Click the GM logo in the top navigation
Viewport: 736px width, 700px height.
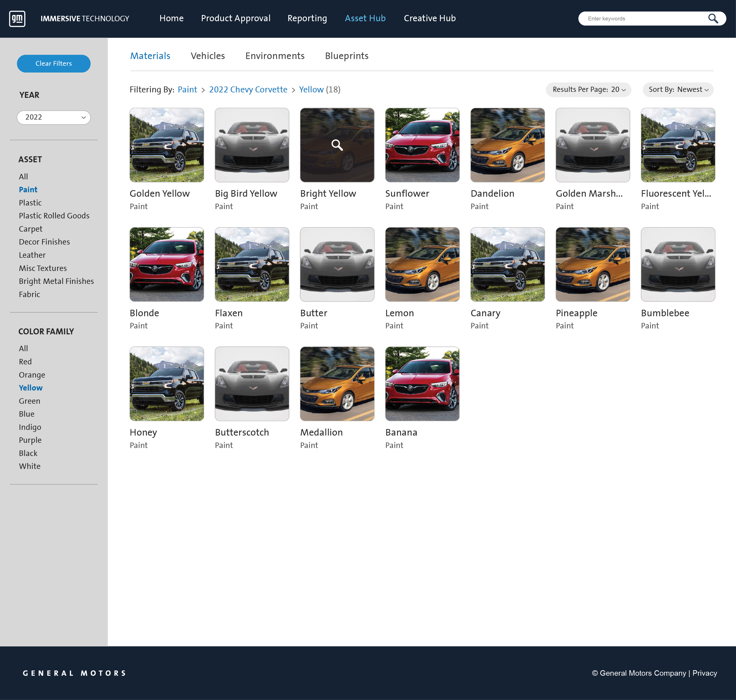pos(17,18)
